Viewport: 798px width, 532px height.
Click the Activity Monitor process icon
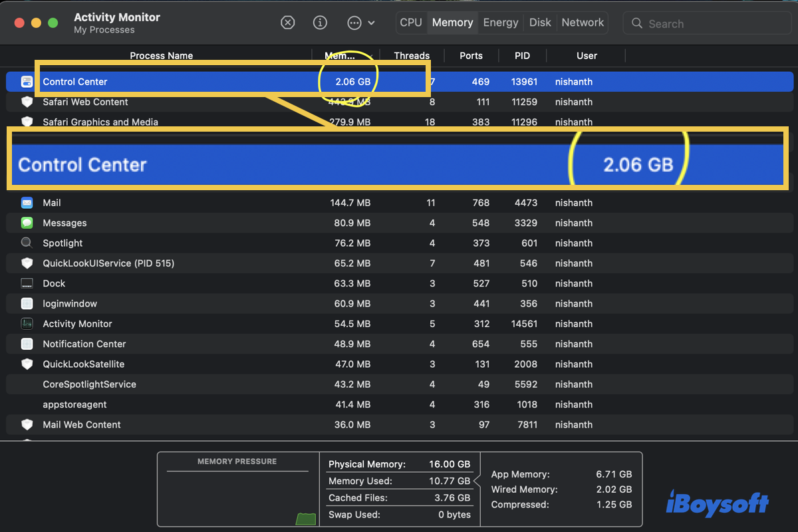pyautogui.click(x=27, y=324)
